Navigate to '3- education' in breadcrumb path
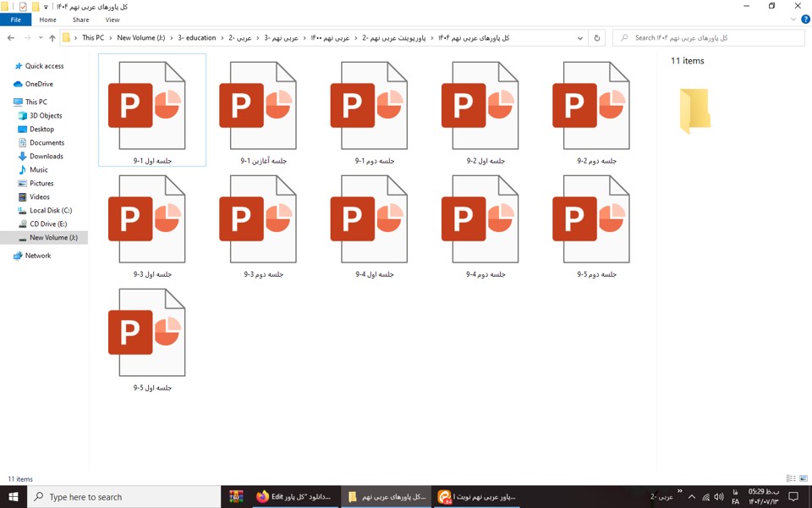This screenshot has height=508, width=812. click(x=196, y=38)
